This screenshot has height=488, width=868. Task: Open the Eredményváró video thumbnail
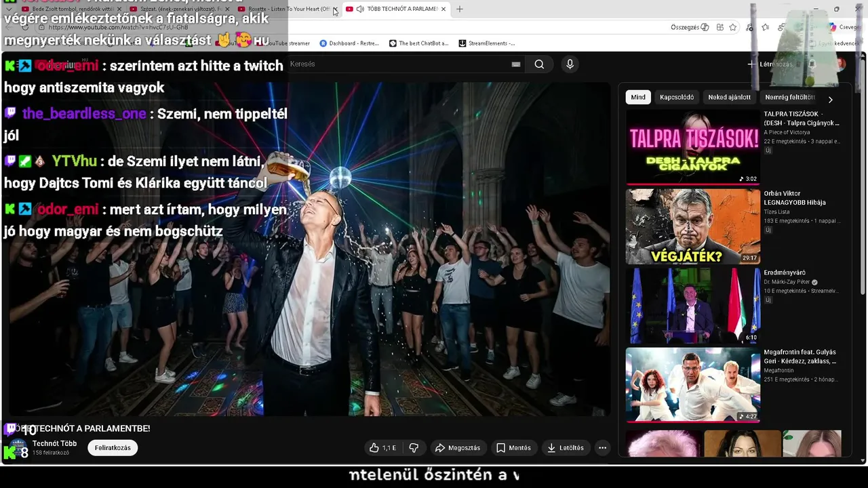693,306
